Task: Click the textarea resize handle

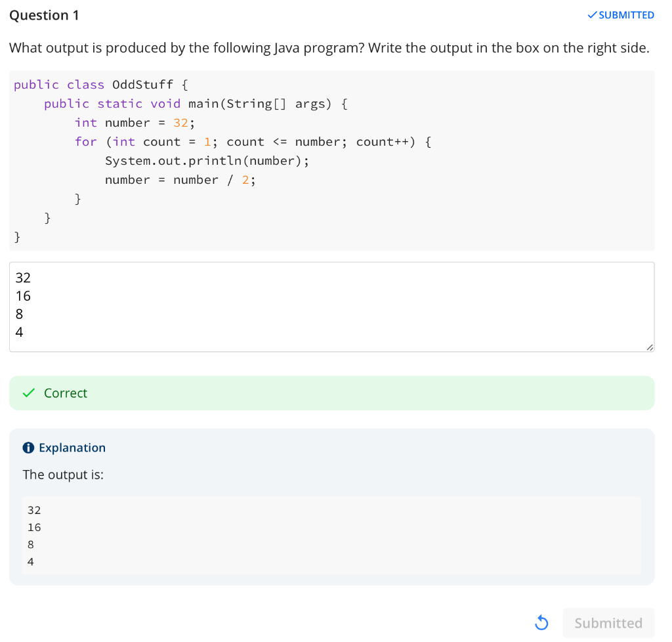Action: click(x=649, y=347)
